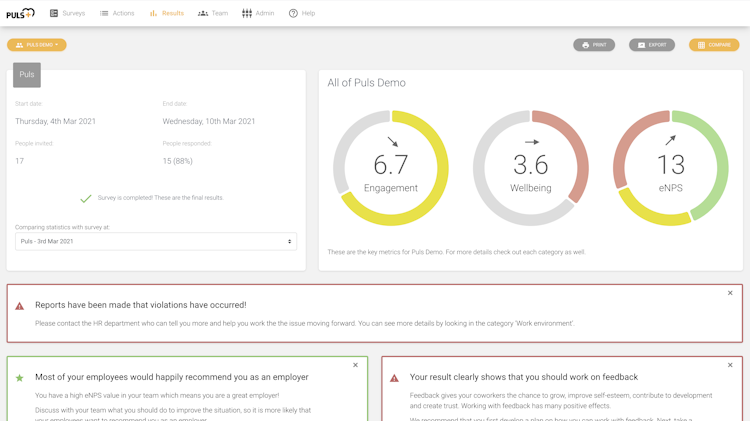The image size is (750, 421).
Task: Click the Export screen icon
Action: point(641,45)
